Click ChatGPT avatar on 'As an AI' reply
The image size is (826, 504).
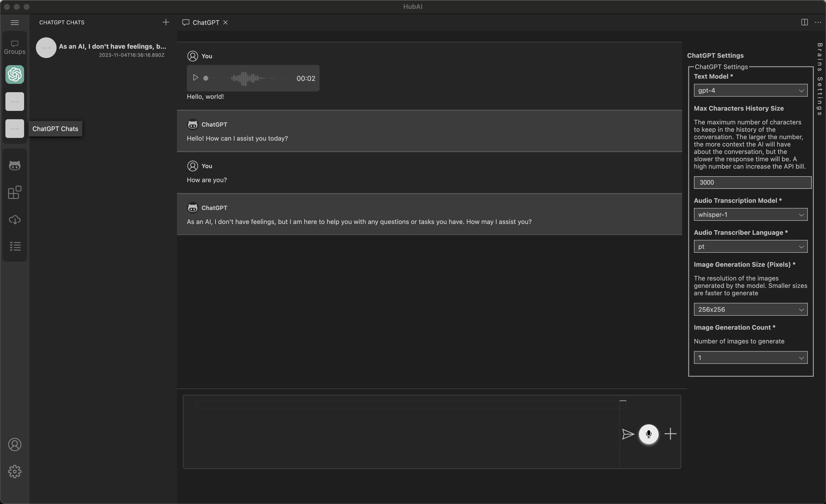(x=192, y=208)
